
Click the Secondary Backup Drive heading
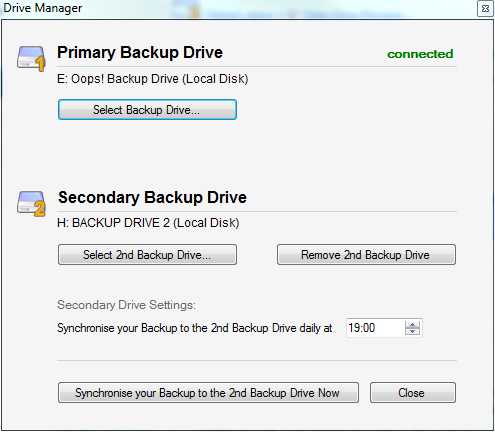(152, 197)
